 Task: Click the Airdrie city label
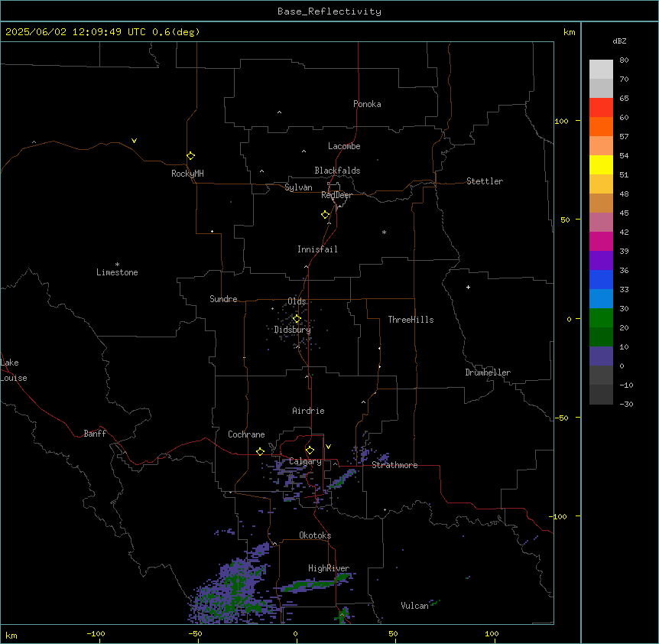[x=308, y=411]
